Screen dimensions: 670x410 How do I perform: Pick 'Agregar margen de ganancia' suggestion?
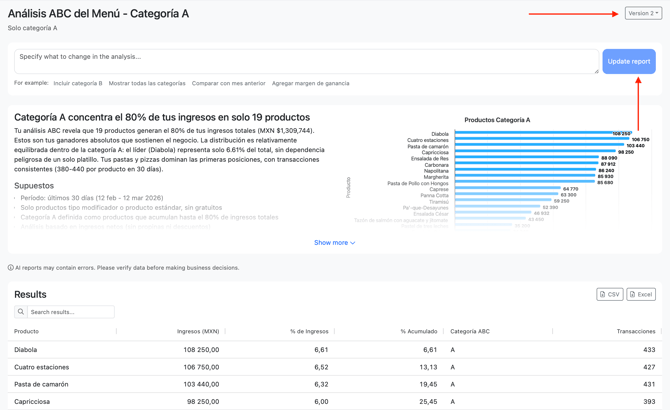311,84
